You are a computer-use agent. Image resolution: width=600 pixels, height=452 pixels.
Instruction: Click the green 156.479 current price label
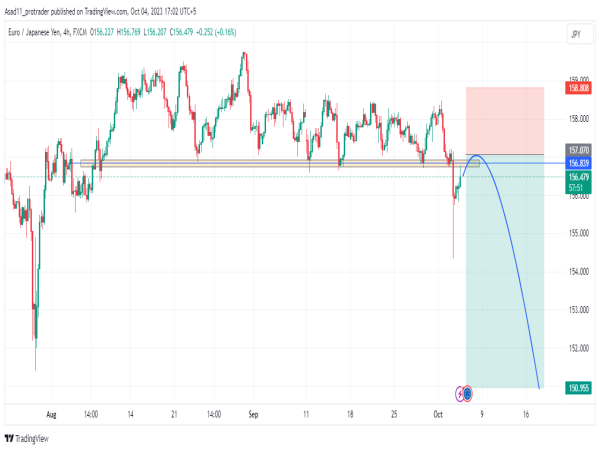pyautogui.click(x=578, y=177)
